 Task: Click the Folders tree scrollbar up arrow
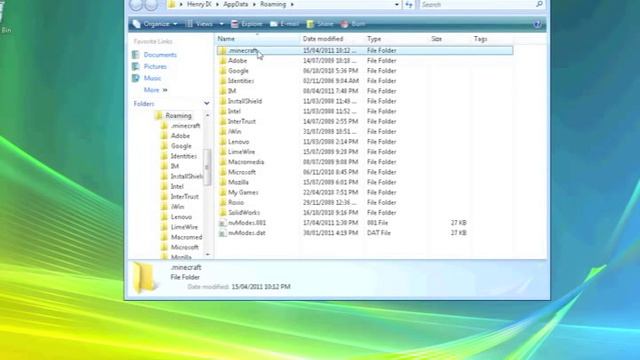[207, 116]
